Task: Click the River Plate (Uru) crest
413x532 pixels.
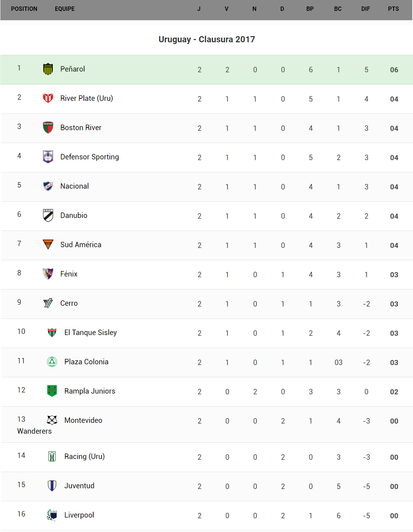Action: coord(48,98)
